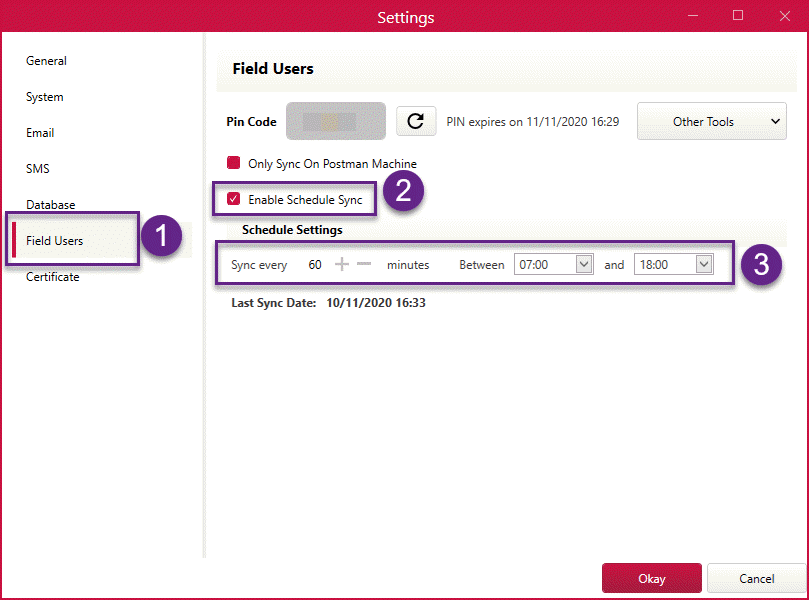Select the Field Users section

click(x=54, y=240)
